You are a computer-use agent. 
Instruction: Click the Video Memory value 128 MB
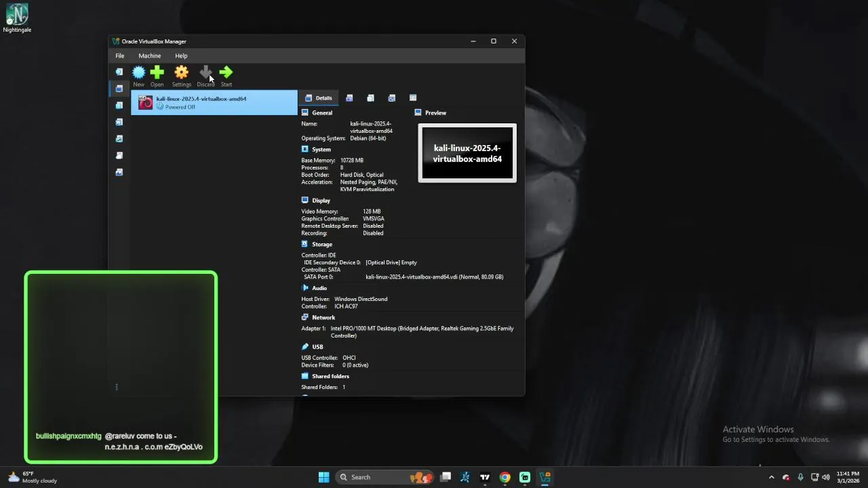pos(372,211)
